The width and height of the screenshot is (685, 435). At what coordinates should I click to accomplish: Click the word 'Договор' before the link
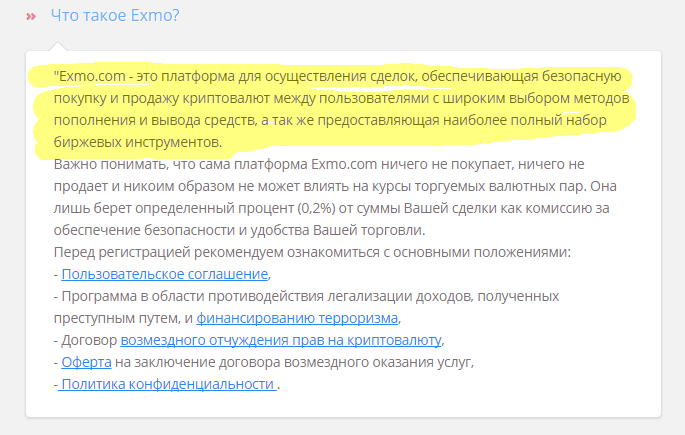(x=89, y=340)
